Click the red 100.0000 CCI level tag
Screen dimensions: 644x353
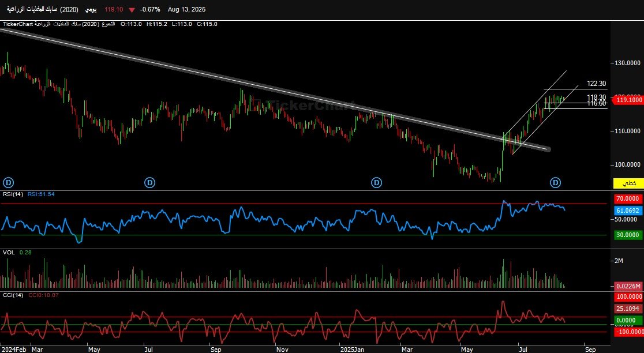tap(628, 297)
